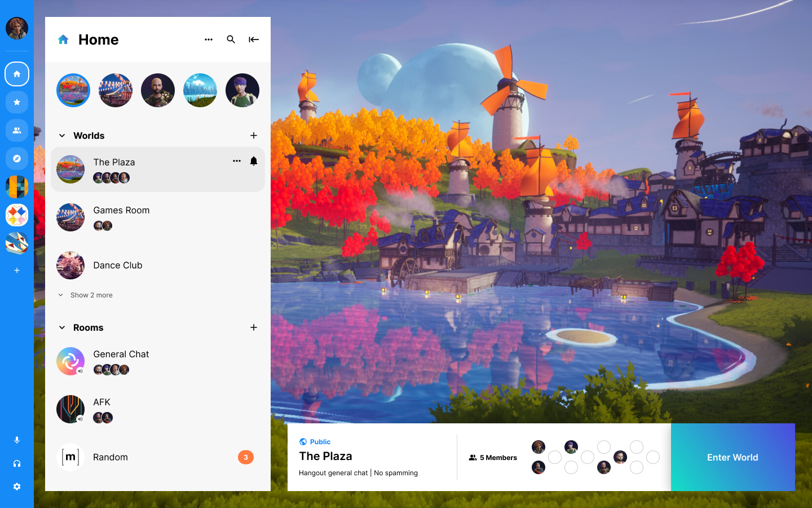The width and height of the screenshot is (812, 508).
Task: Toggle headphones audio in sidebar
Action: [17, 463]
